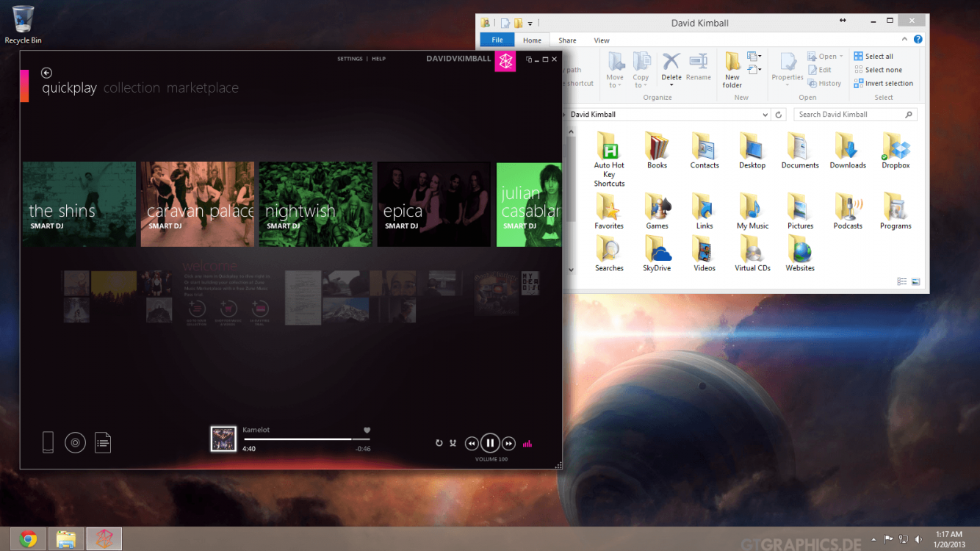Screen dimensions: 980x551
Task: Click the back arrow in Zune
Action: click(47, 73)
